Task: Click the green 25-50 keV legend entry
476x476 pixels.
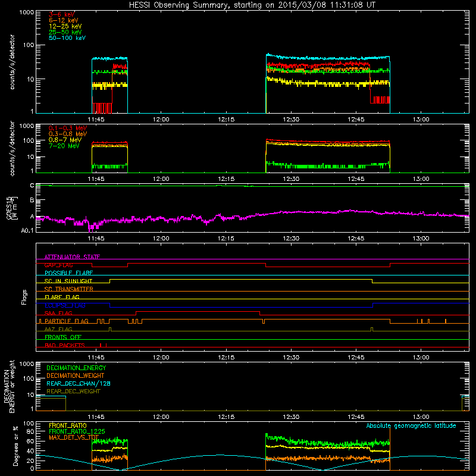Action: (x=65, y=32)
